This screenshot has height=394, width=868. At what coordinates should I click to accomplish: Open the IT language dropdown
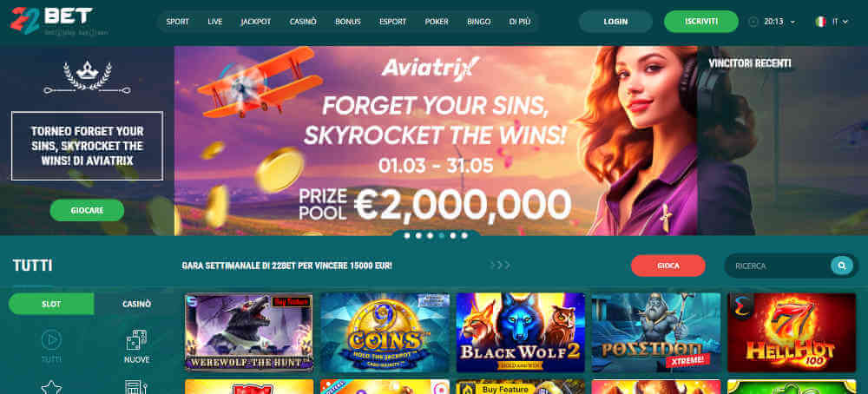coord(840,22)
